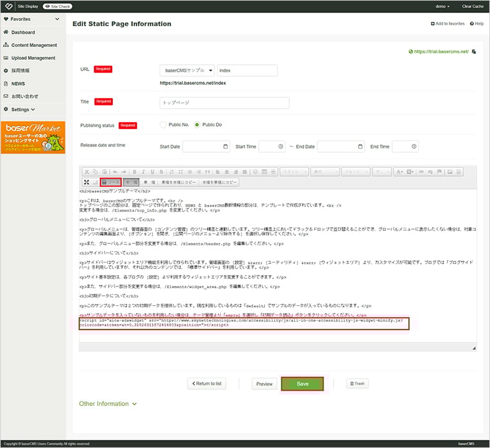The height and width of the screenshot is (448, 490).
Task: Click the Cut icon in editor toolbar
Action: pyautogui.click(x=87, y=172)
